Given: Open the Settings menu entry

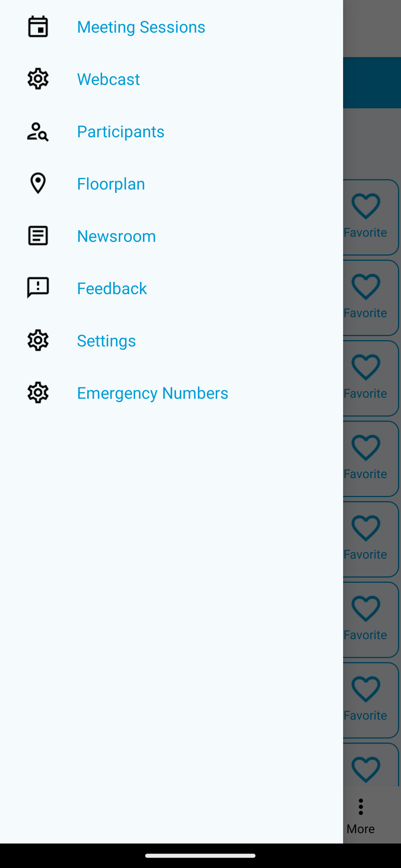Looking at the screenshot, I should pyautogui.click(x=107, y=341).
